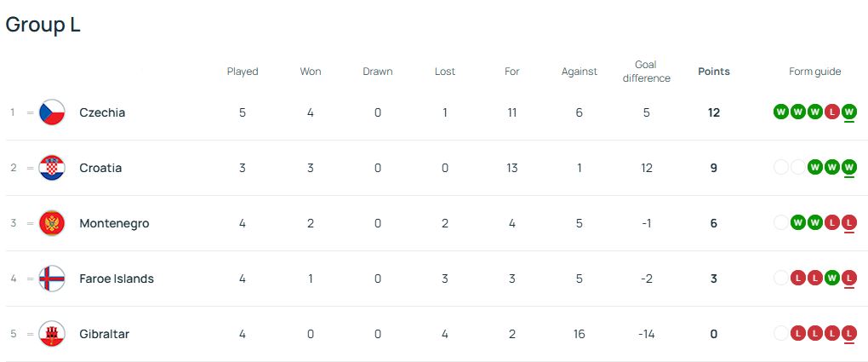
Task: Open the Montenegro team link
Action: tap(115, 223)
